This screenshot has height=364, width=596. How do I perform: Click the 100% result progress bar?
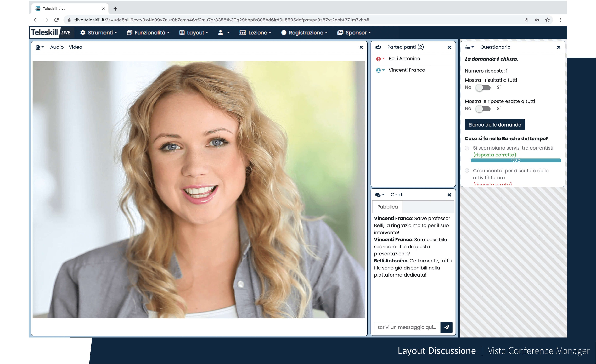click(516, 161)
